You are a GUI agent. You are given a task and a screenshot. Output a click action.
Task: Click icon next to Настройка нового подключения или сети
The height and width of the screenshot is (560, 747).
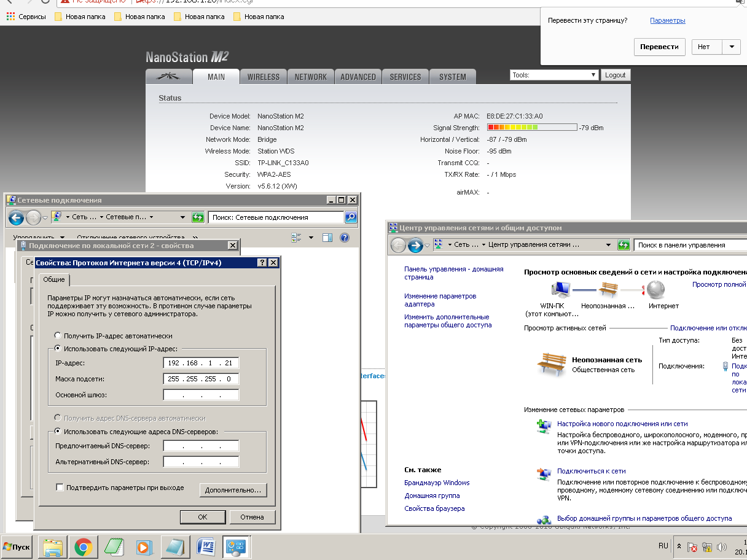coord(544,426)
